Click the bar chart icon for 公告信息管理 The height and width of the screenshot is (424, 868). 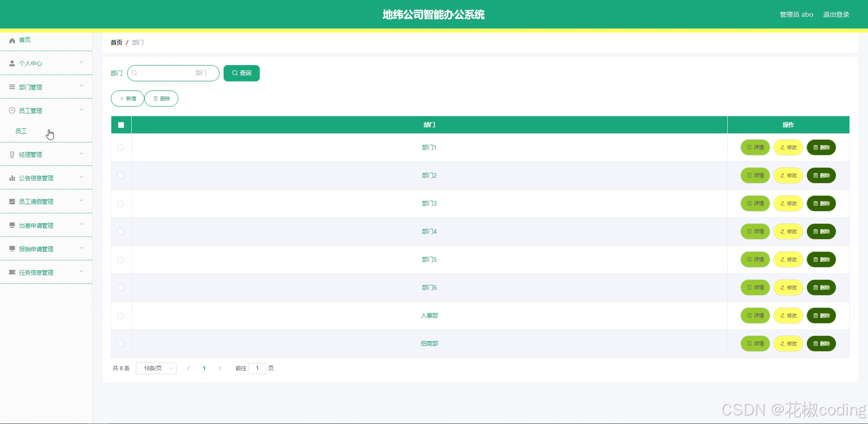point(12,178)
